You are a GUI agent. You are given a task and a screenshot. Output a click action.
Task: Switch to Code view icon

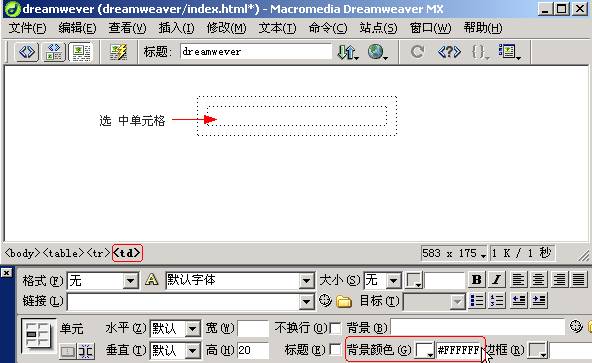27,51
